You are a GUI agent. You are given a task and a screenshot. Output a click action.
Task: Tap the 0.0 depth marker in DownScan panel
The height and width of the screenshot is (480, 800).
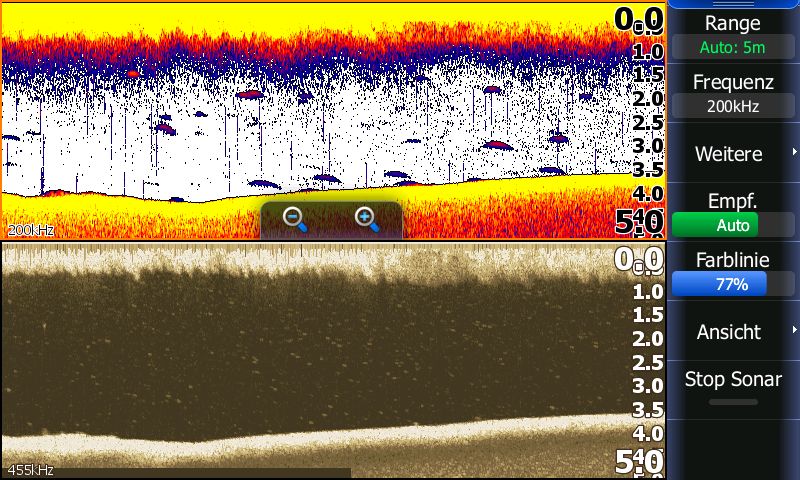pyautogui.click(x=639, y=261)
